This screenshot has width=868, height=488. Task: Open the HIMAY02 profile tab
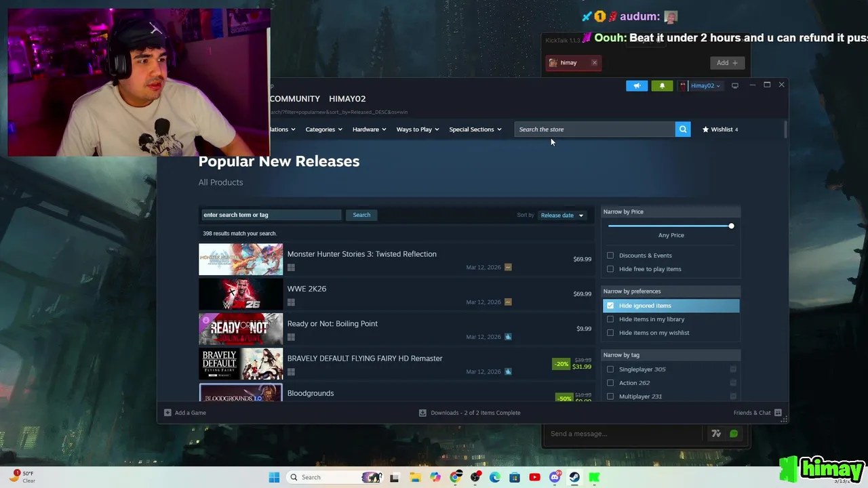pos(347,99)
